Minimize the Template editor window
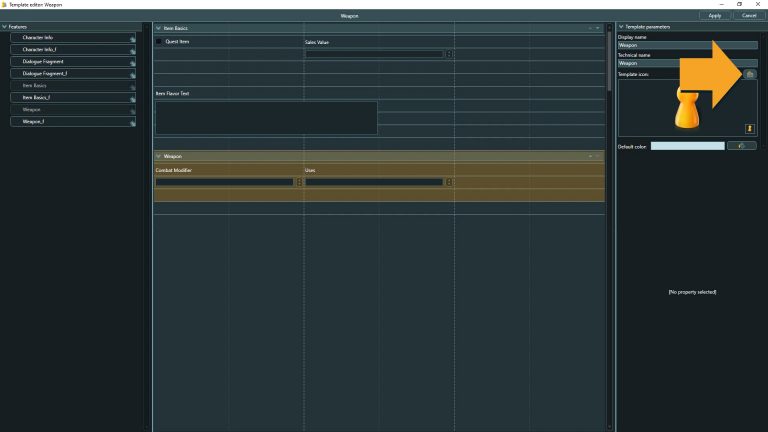This screenshot has width=768, height=432. (x=721, y=4)
